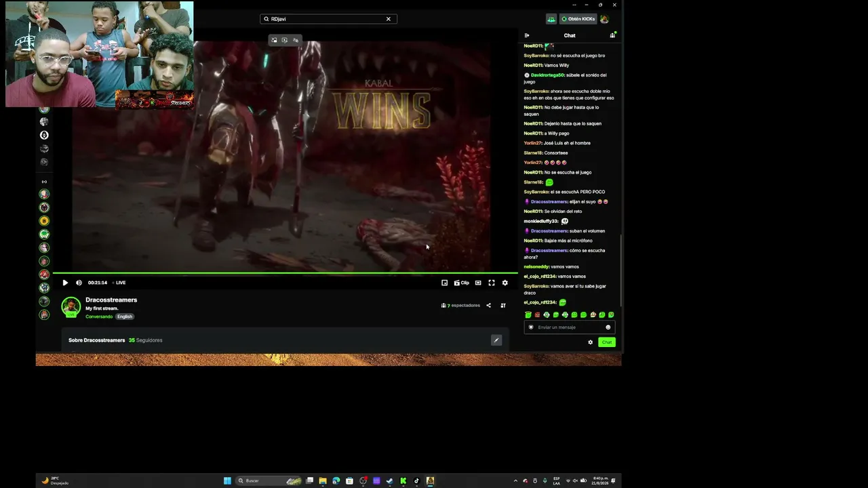Select the first emote in chat quick bar

[x=528, y=314]
